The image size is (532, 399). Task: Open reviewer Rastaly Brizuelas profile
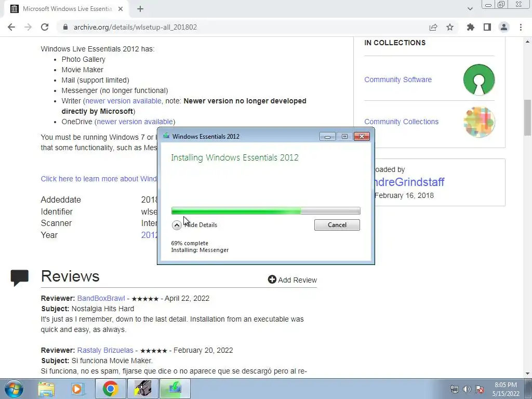pyautogui.click(x=105, y=350)
